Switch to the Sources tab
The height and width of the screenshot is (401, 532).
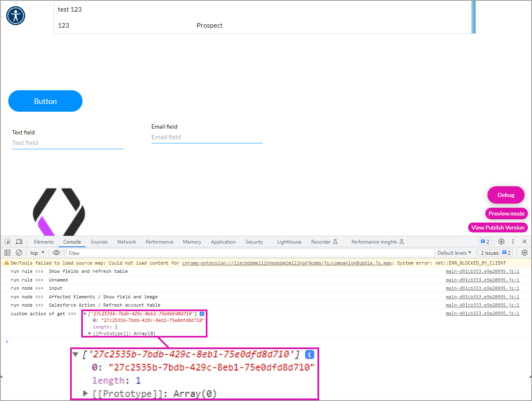[x=99, y=242]
